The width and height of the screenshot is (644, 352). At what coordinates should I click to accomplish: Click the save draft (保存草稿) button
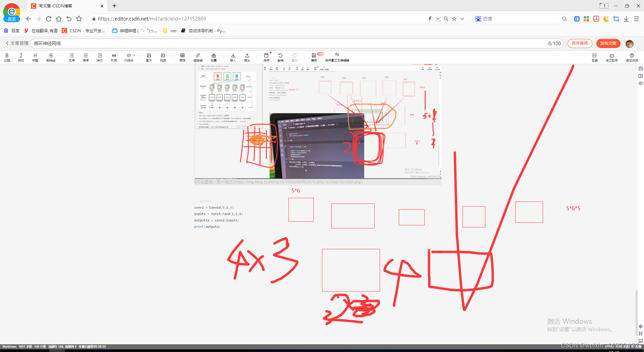580,43
